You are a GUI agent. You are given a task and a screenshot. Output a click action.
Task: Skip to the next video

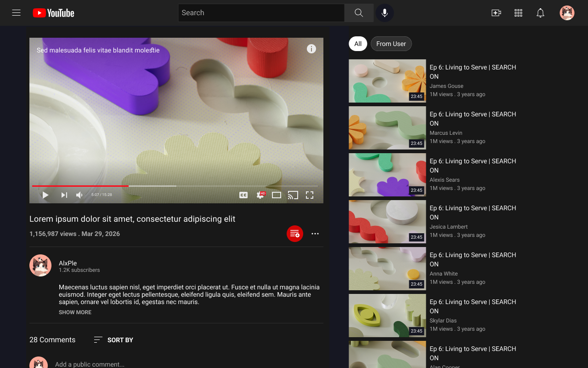tap(64, 195)
